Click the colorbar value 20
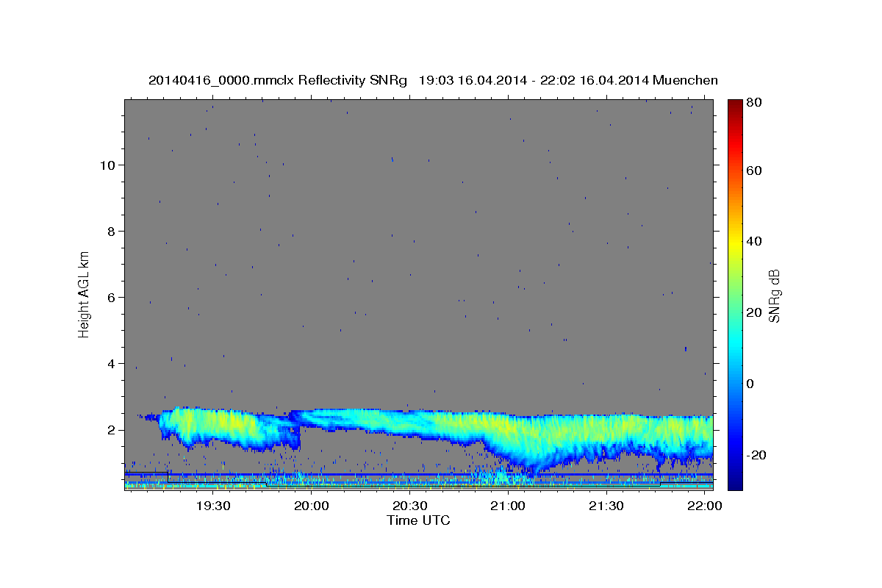Viewport: 882px width, 588px height. [753, 312]
